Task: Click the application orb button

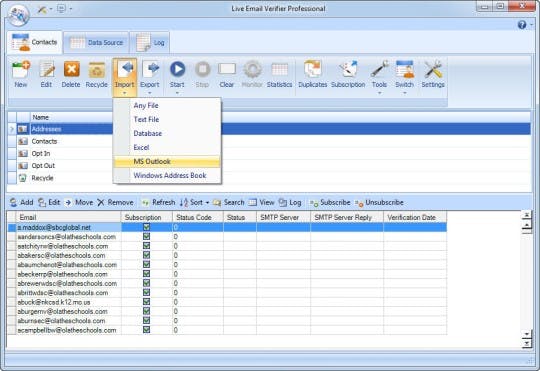Action: pyautogui.click(x=18, y=14)
